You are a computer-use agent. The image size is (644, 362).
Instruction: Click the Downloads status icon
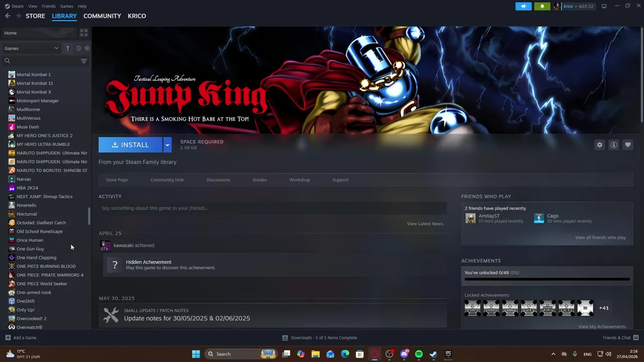[x=285, y=338]
